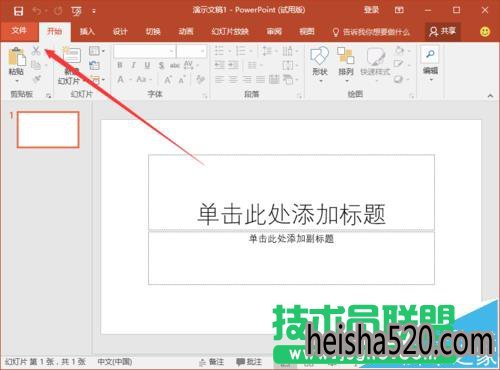
Task: Click the Shape Outline pen icon
Action: click(x=399, y=64)
